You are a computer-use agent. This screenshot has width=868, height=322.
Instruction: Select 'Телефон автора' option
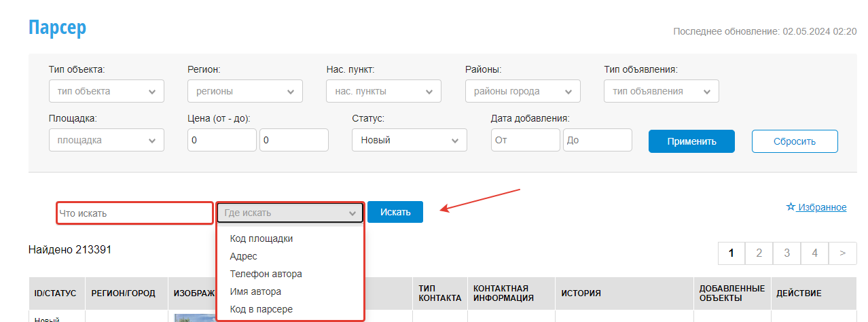click(266, 274)
